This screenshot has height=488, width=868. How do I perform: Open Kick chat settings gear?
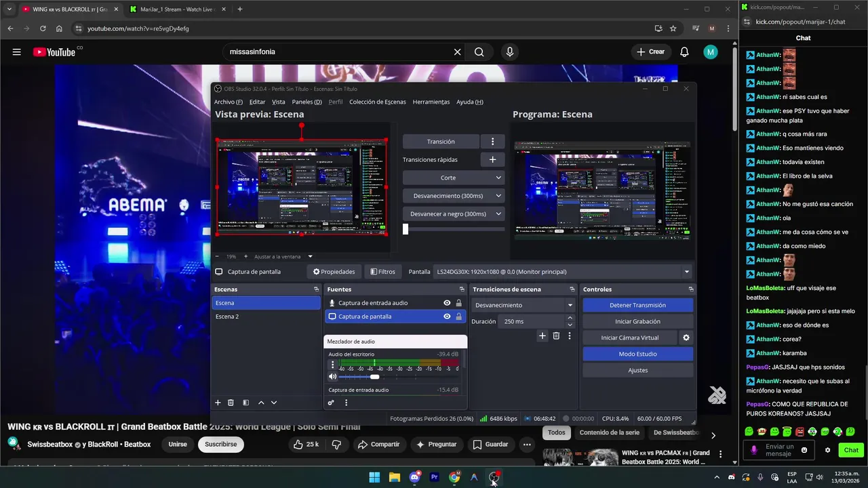(827, 450)
